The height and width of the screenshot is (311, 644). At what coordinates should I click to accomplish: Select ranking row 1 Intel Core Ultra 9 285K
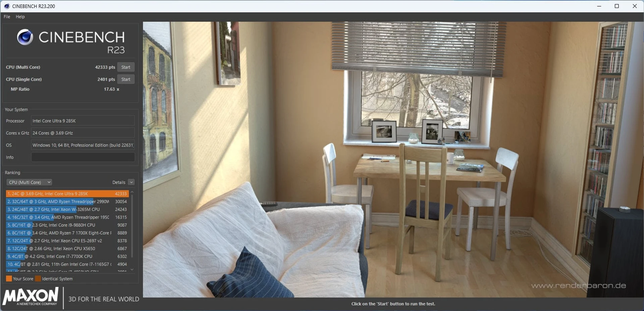click(x=67, y=194)
